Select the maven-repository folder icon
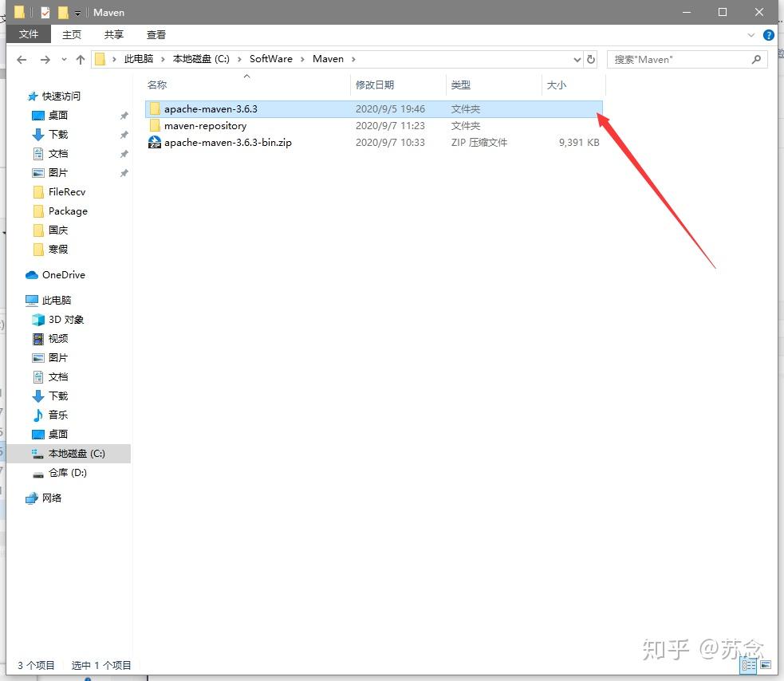784x681 pixels. click(x=155, y=125)
